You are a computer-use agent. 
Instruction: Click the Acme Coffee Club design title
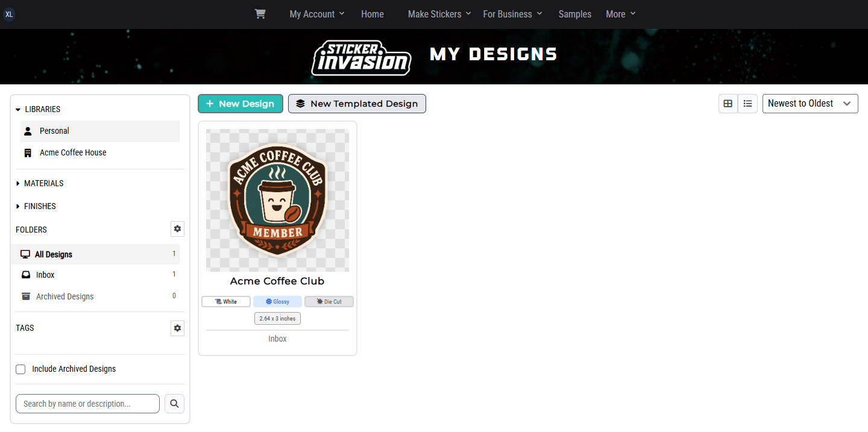click(277, 281)
